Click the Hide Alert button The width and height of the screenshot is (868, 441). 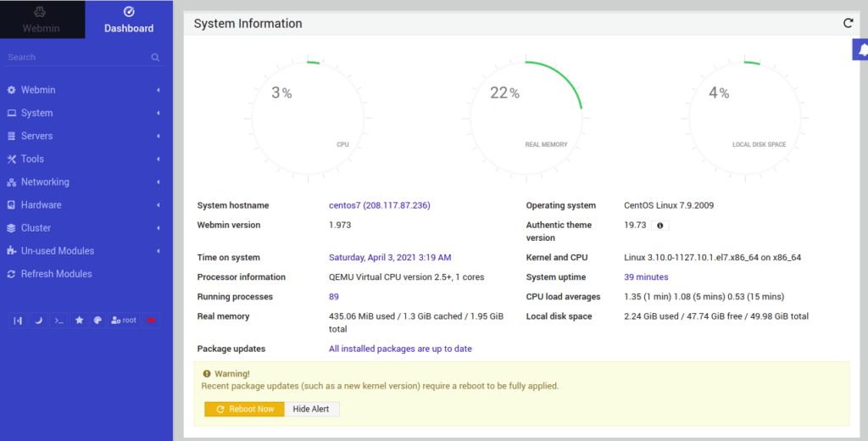311,409
